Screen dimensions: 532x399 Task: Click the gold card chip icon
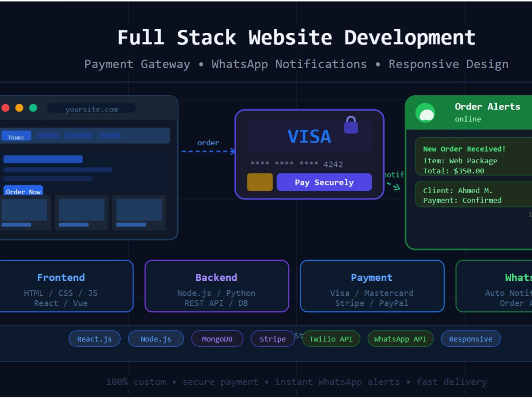260,182
